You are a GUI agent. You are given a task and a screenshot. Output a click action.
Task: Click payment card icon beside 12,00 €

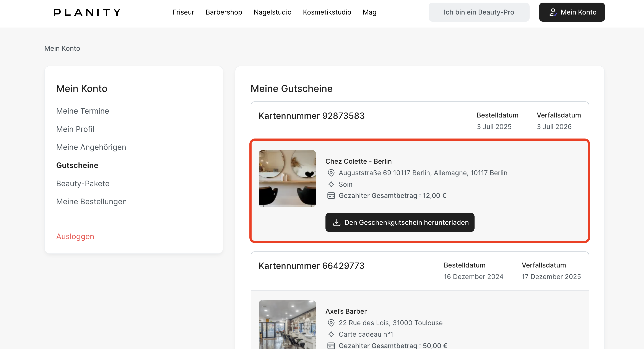click(x=331, y=195)
